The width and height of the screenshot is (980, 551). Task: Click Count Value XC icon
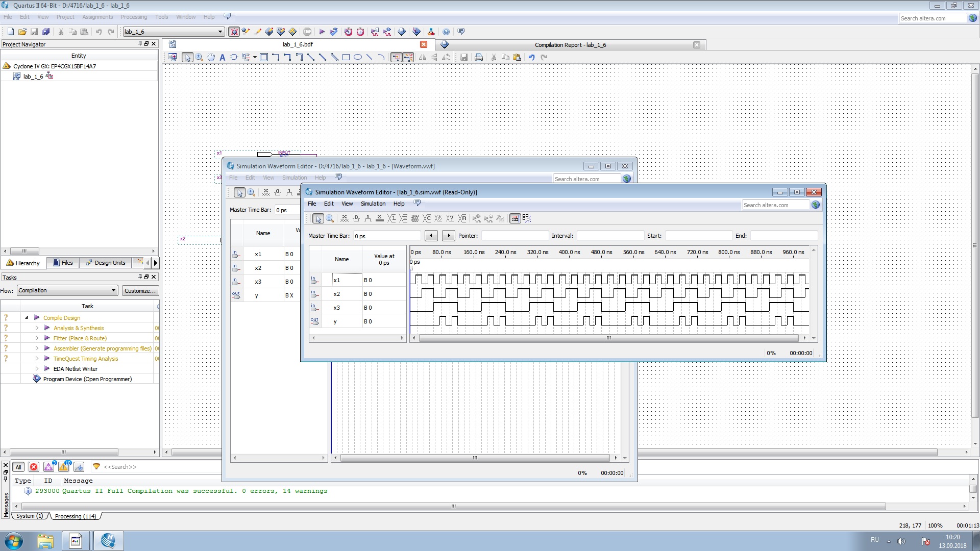[x=427, y=218]
